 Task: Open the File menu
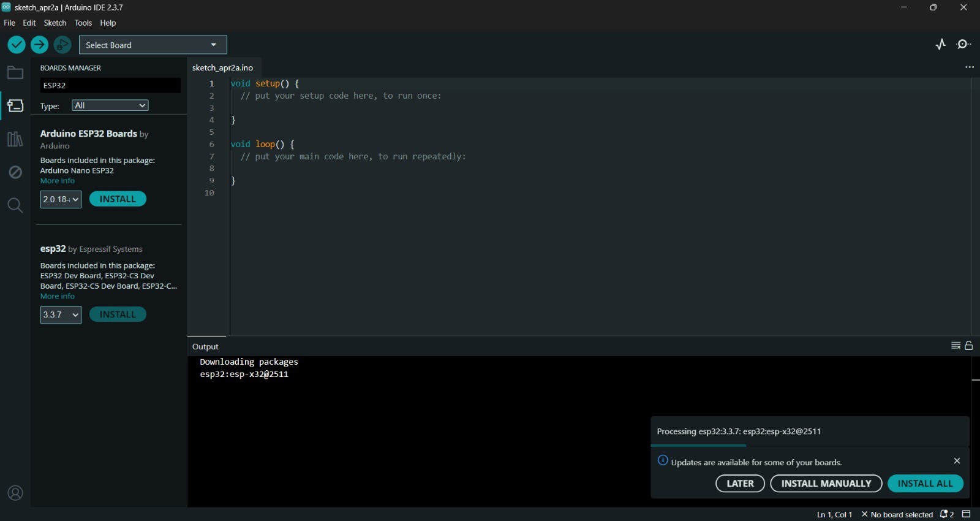[x=9, y=23]
